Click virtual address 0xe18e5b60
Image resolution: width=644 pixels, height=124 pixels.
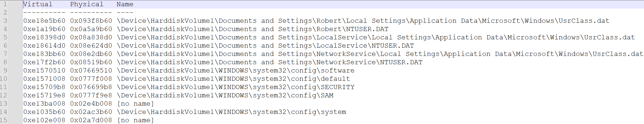[x=45, y=21]
